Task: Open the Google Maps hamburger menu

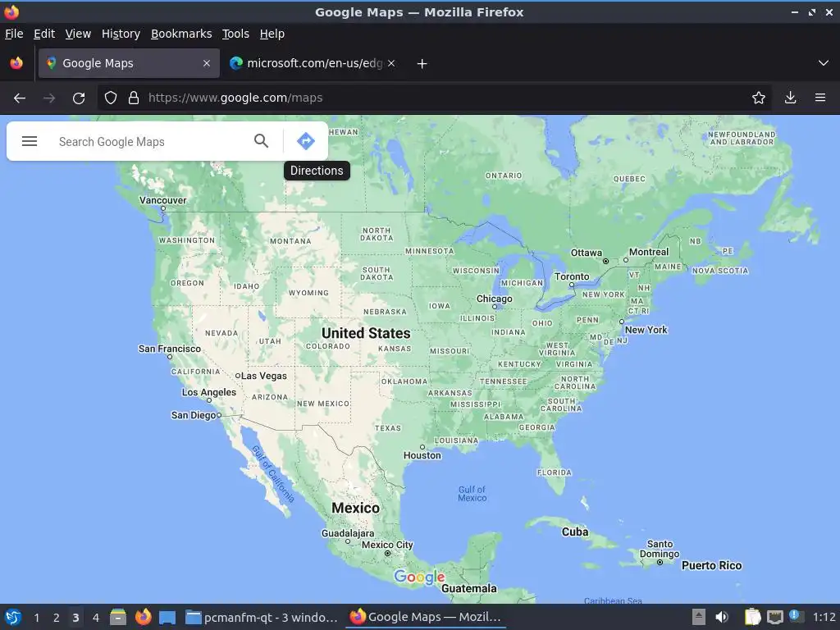Action: pyautogui.click(x=30, y=141)
